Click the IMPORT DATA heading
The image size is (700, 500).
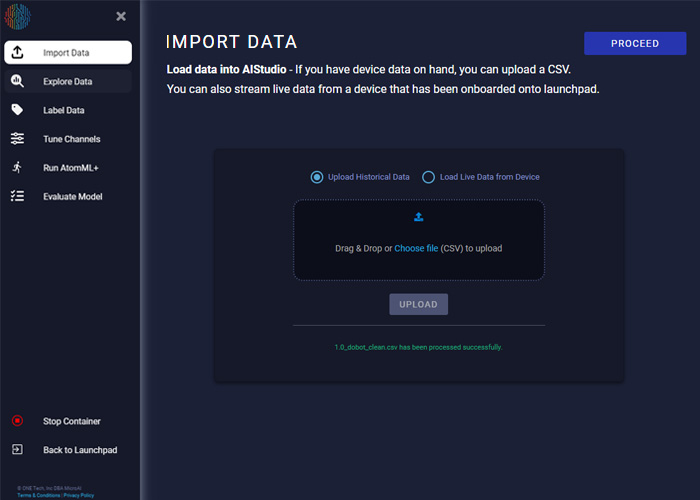[x=232, y=42]
